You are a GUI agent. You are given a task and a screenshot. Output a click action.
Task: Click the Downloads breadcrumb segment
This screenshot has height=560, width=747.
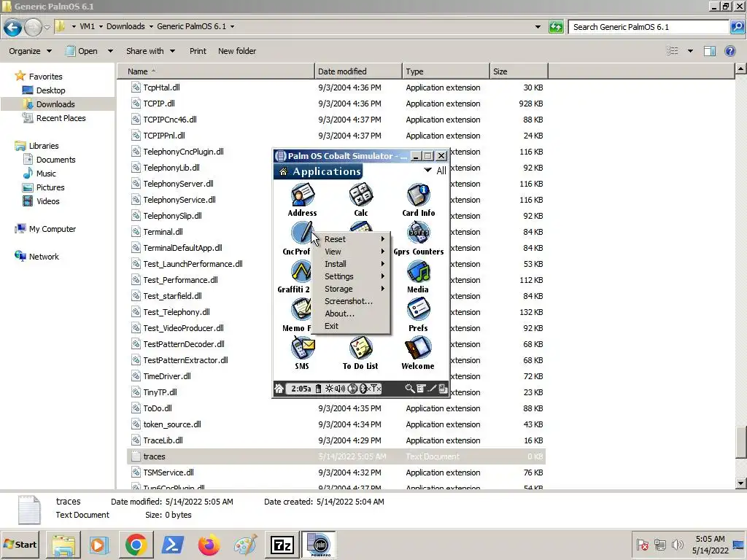tap(125, 26)
